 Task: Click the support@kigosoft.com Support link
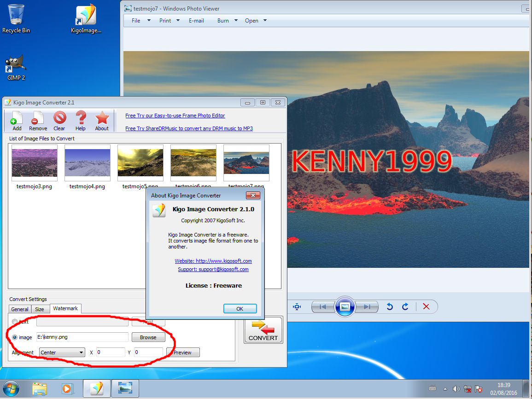pos(213,269)
